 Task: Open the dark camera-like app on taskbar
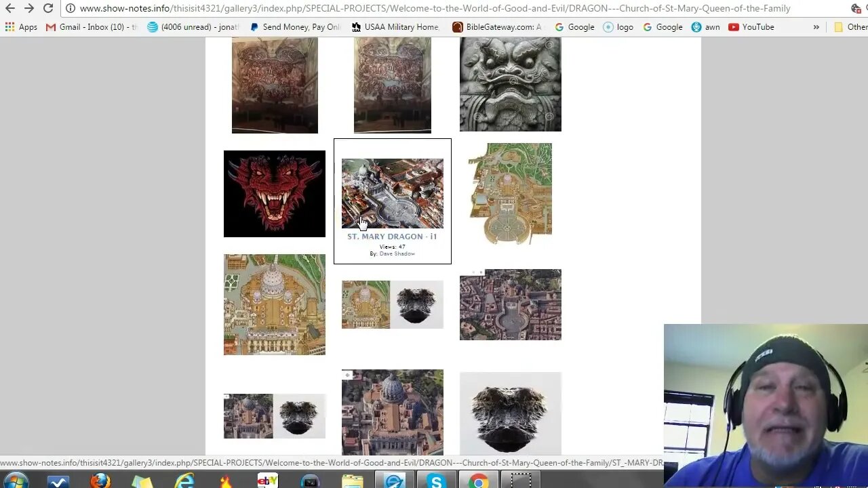310,481
